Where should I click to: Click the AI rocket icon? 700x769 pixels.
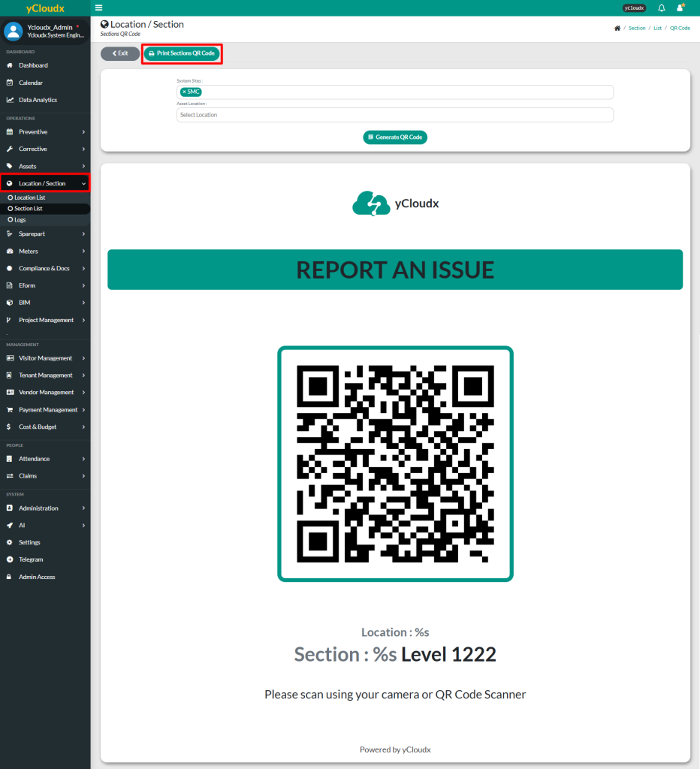[10, 525]
